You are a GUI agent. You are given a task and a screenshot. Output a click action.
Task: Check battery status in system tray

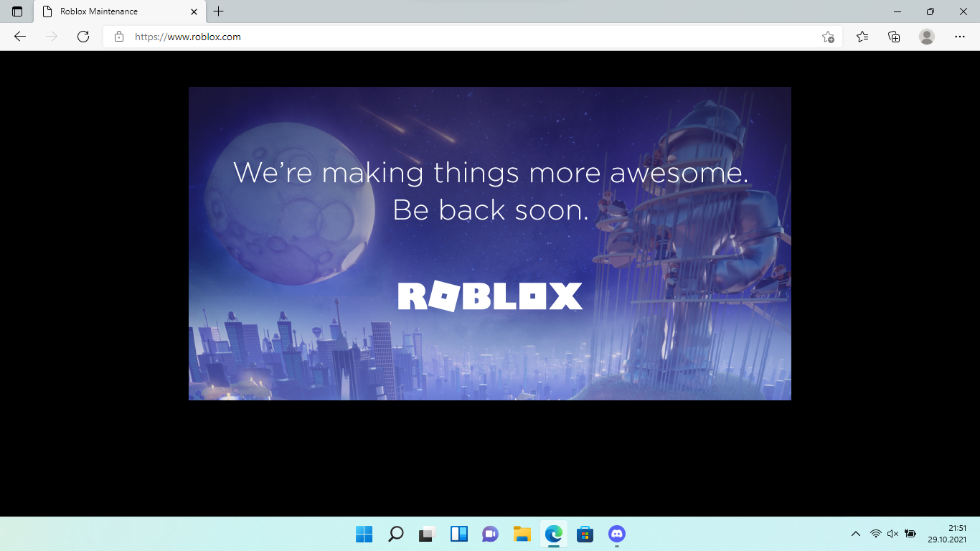click(910, 534)
